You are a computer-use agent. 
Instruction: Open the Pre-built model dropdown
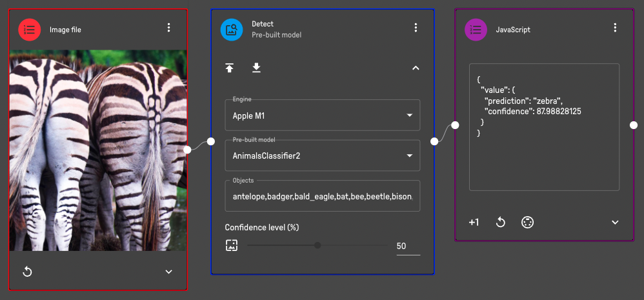322,155
